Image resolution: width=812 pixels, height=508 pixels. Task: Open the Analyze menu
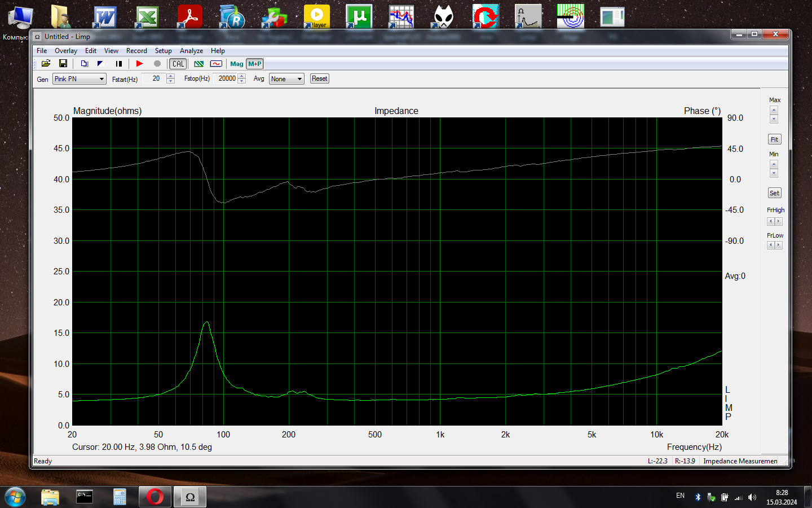(191, 51)
